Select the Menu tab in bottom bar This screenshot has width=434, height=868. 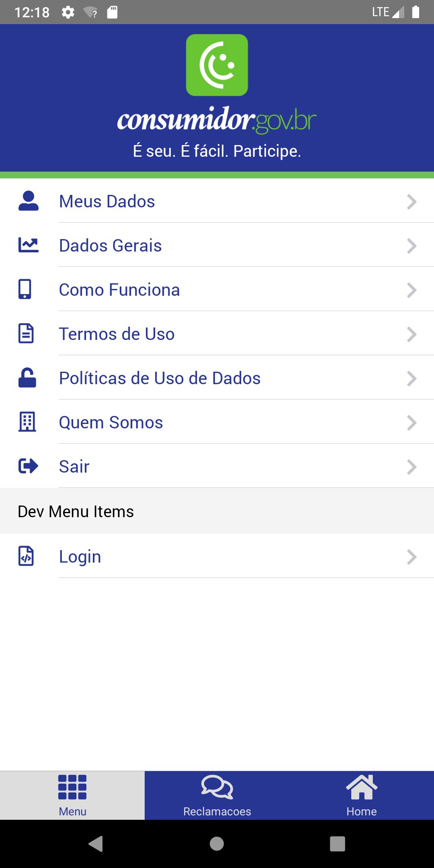[72, 796]
